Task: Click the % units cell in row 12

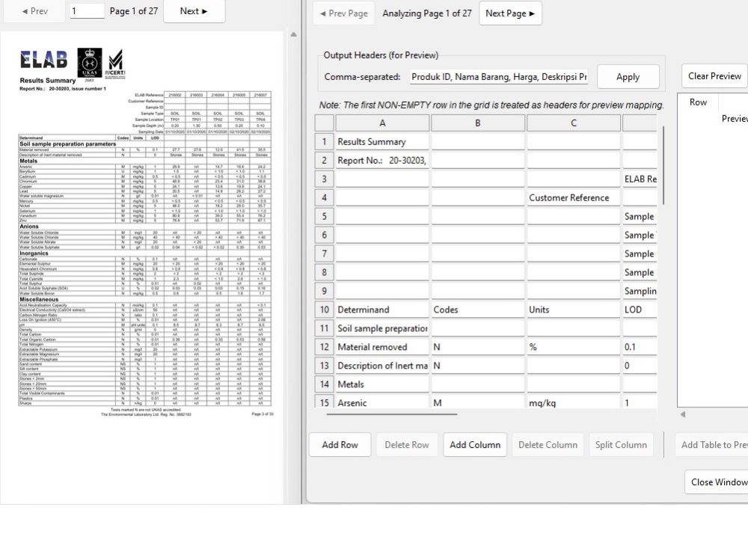Action: click(574, 347)
